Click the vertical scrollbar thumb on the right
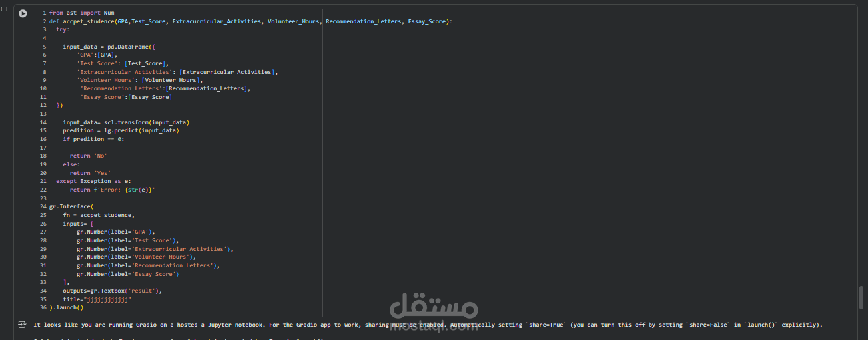This screenshot has height=340, width=868. (861, 297)
